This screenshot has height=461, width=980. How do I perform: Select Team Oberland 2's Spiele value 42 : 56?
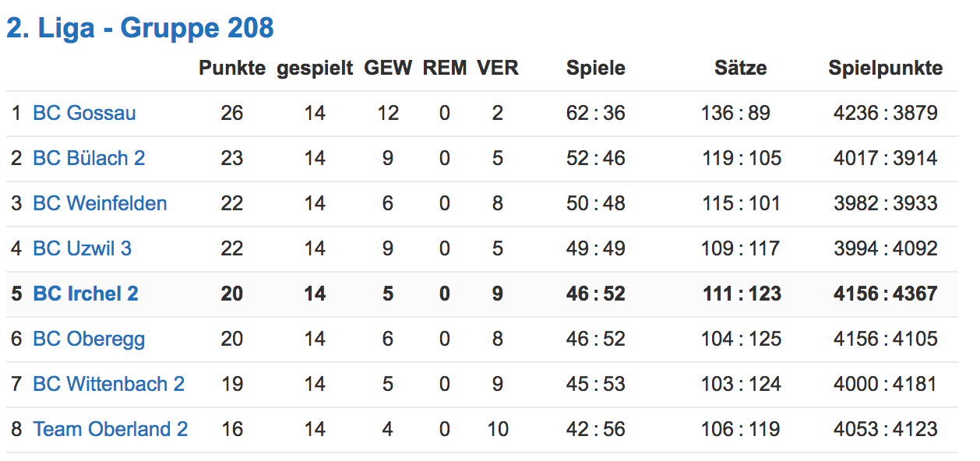(596, 429)
